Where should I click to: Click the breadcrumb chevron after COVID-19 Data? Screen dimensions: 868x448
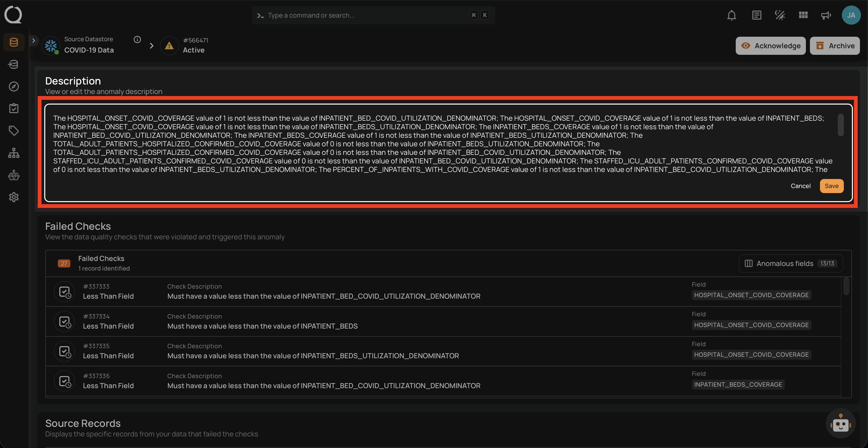click(x=152, y=46)
